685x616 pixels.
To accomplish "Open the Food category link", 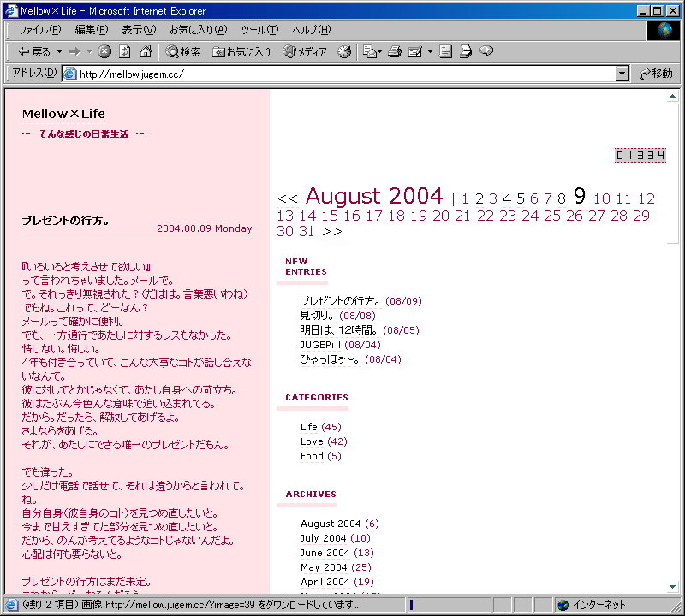I will [312, 456].
